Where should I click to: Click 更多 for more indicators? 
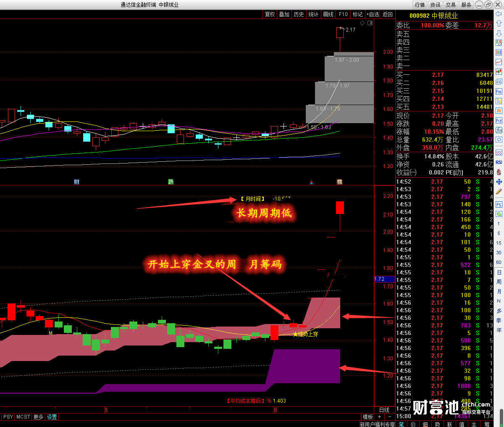coord(39,417)
